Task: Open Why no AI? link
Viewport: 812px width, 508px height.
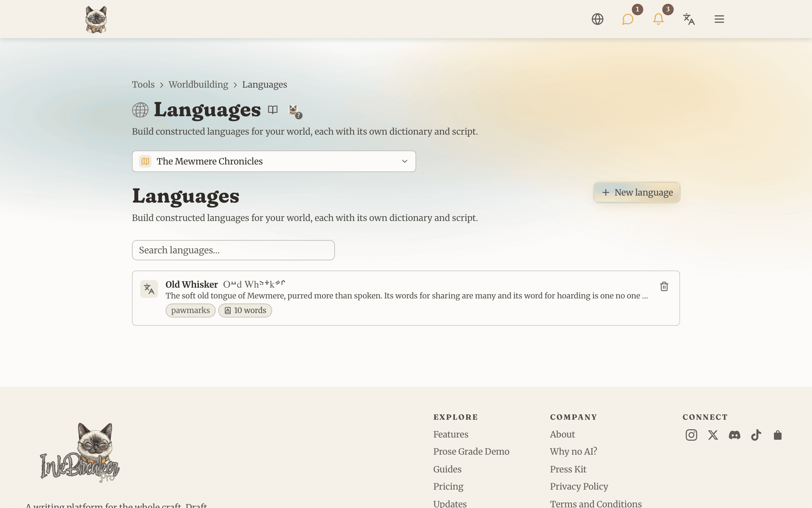Action: click(573, 451)
